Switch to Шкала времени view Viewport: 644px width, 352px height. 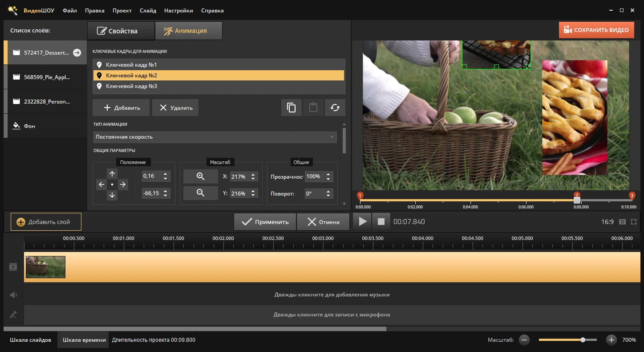click(84, 340)
